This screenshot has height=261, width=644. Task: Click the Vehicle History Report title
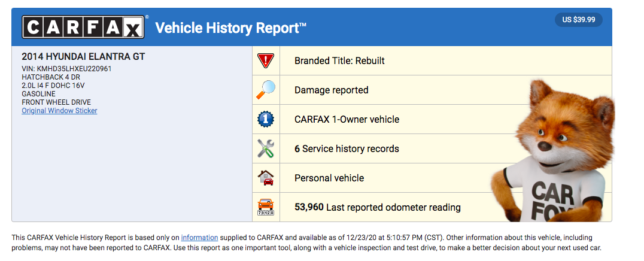(x=231, y=28)
